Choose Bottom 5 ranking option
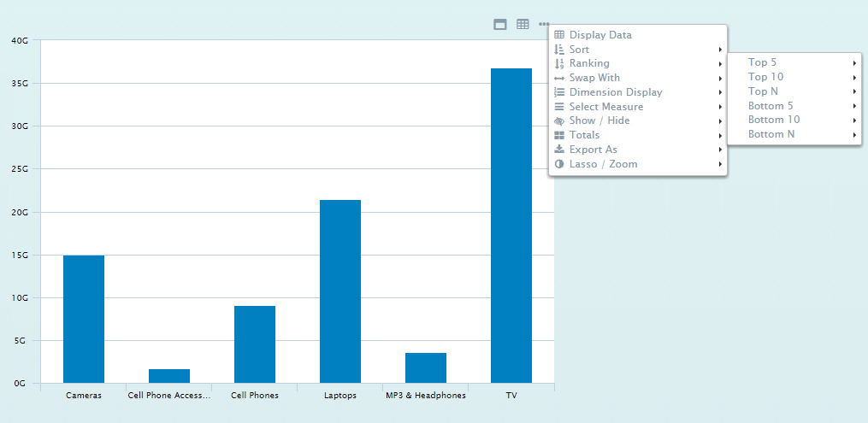This screenshot has height=423, width=868. [x=771, y=106]
